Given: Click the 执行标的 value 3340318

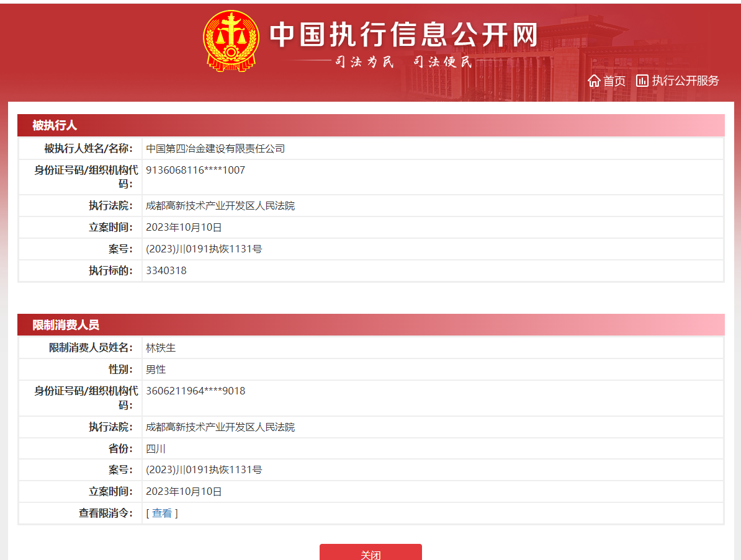Looking at the screenshot, I should [x=166, y=271].
